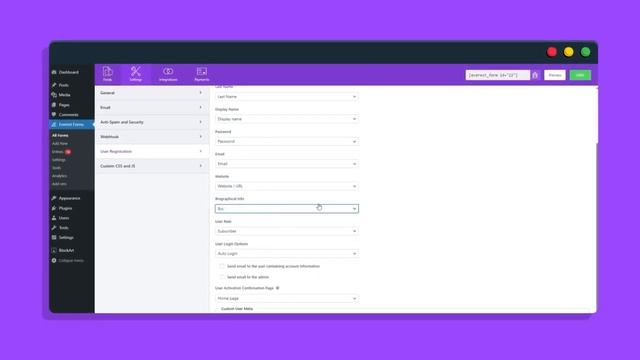Open Settings under Everest Forms submenu

point(59,160)
